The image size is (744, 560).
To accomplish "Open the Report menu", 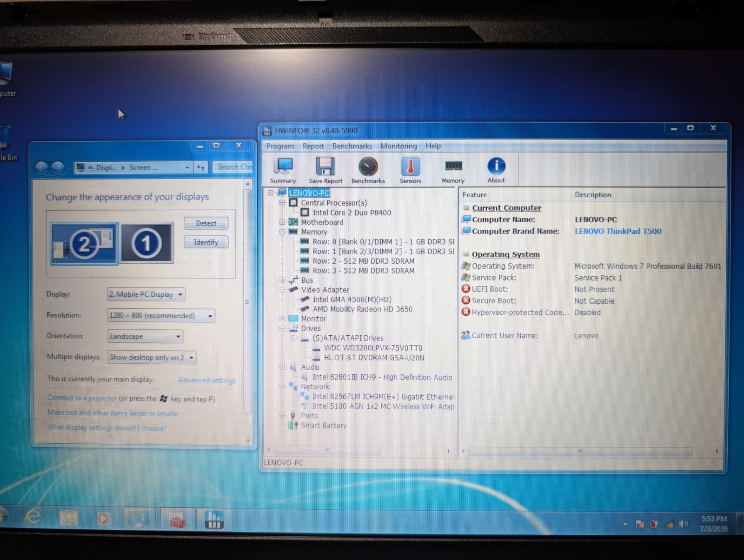I will tap(313, 146).
